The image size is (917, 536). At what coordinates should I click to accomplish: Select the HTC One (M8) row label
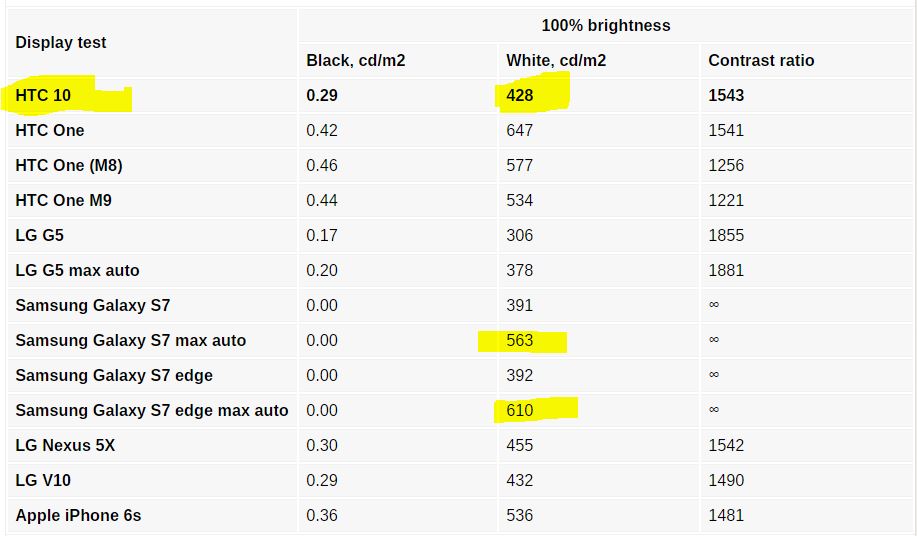(x=69, y=166)
